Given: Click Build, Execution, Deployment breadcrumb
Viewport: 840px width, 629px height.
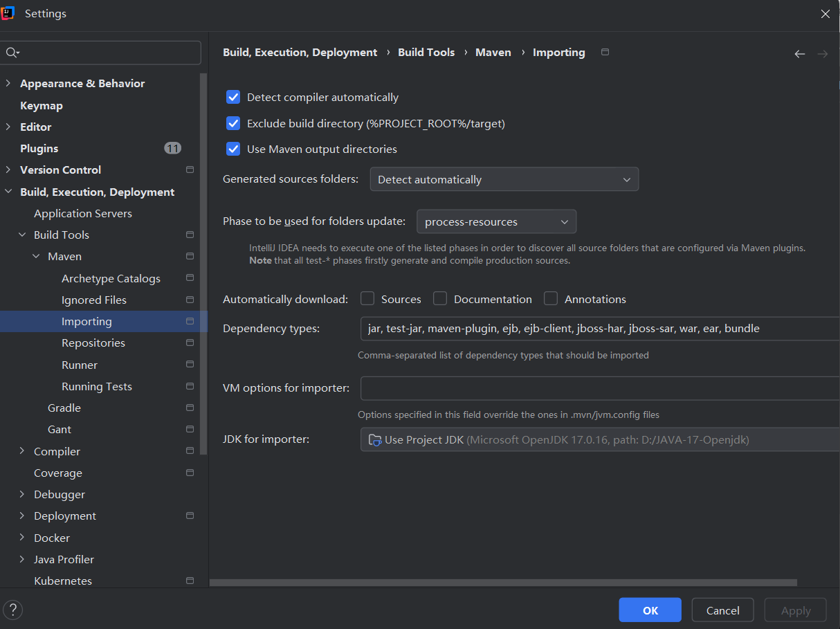Looking at the screenshot, I should pyautogui.click(x=300, y=52).
